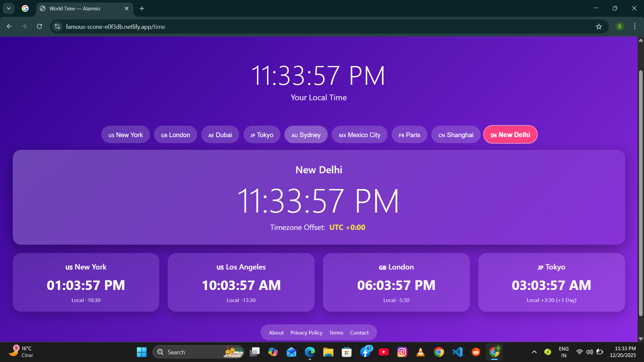Screen dimensions: 644x362
Task: Switch the active city to Paris
Action: [409, 134]
